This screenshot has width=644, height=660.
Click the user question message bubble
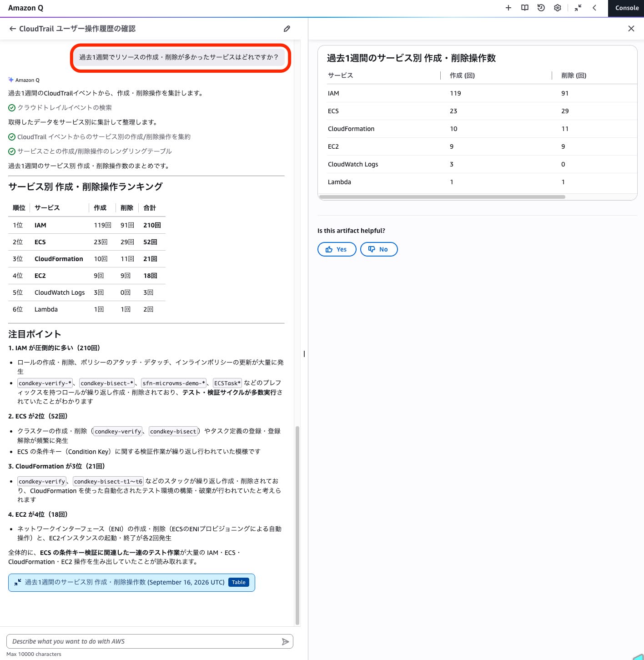(x=179, y=57)
